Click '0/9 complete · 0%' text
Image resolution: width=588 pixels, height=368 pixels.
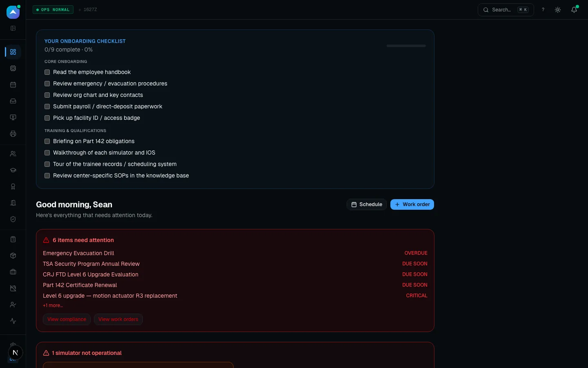coord(69,49)
